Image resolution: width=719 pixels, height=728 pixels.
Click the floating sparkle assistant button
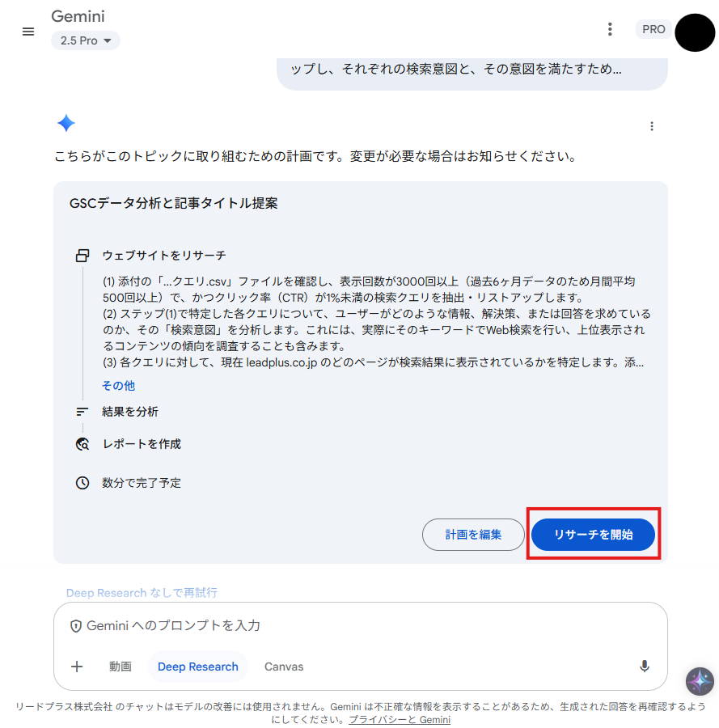click(x=700, y=681)
